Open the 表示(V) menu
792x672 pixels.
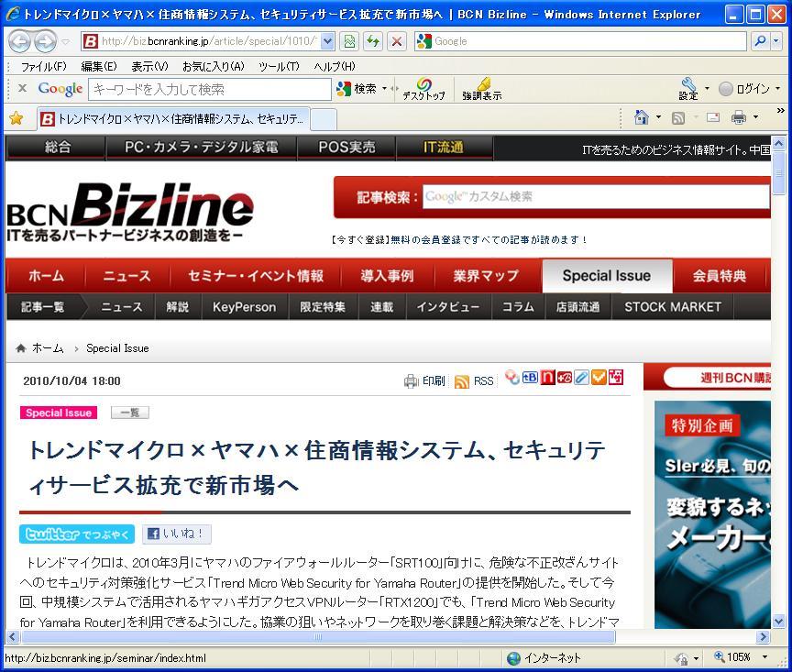point(149,66)
